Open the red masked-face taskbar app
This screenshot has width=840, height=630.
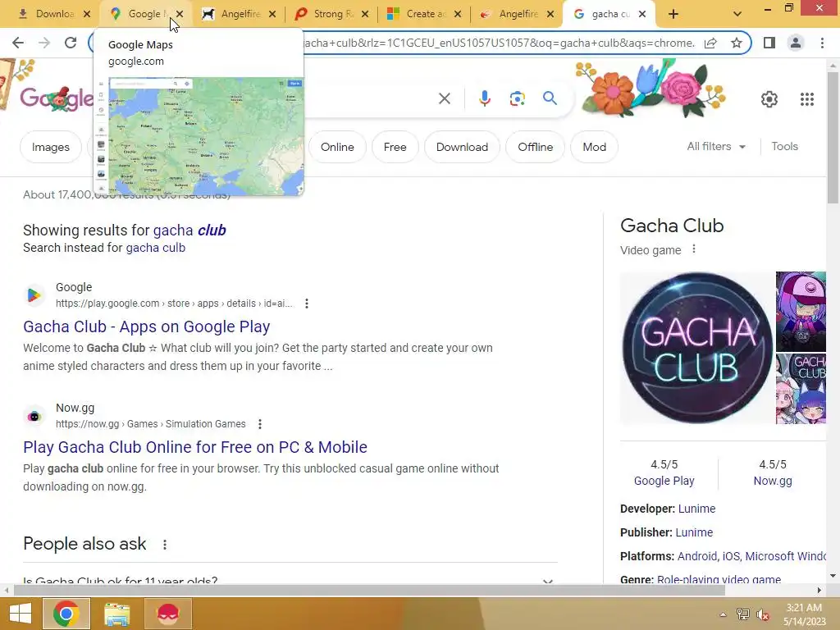[x=168, y=614]
